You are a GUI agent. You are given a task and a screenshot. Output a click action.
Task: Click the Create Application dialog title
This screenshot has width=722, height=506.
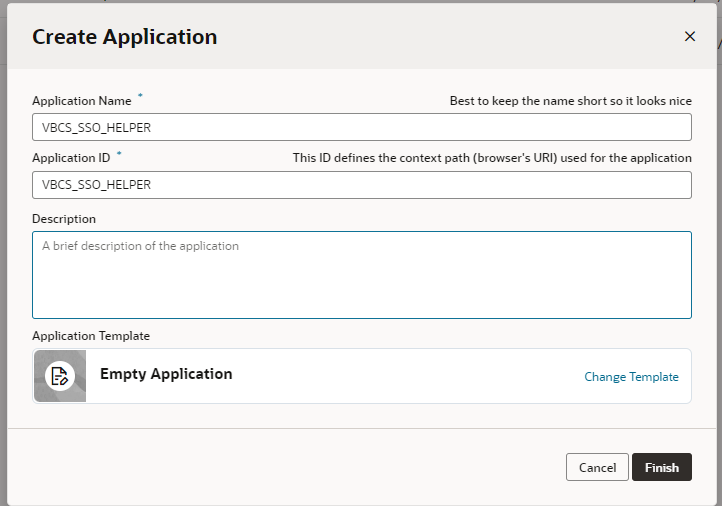click(x=124, y=37)
